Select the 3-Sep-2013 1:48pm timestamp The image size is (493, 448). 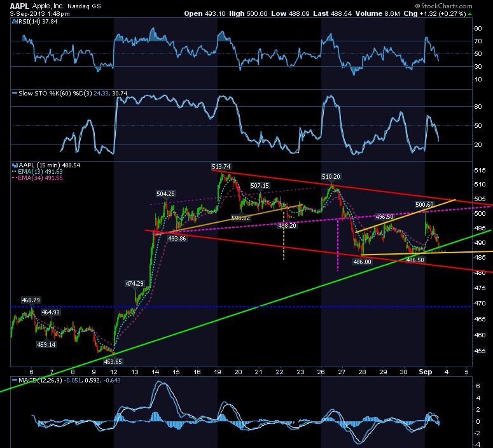(x=39, y=14)
